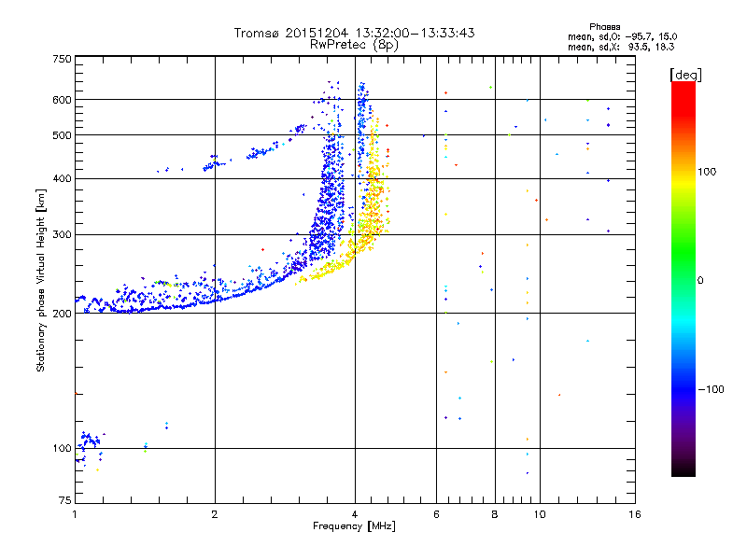Click the '16' frequency tick label
The image size is (747, 560).
(x=635, y=514)
